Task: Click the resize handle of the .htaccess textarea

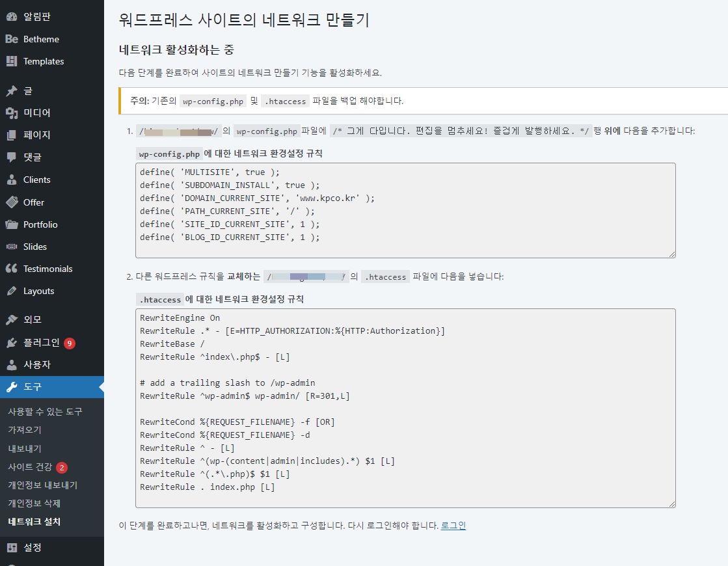Action: pos(671,504)
